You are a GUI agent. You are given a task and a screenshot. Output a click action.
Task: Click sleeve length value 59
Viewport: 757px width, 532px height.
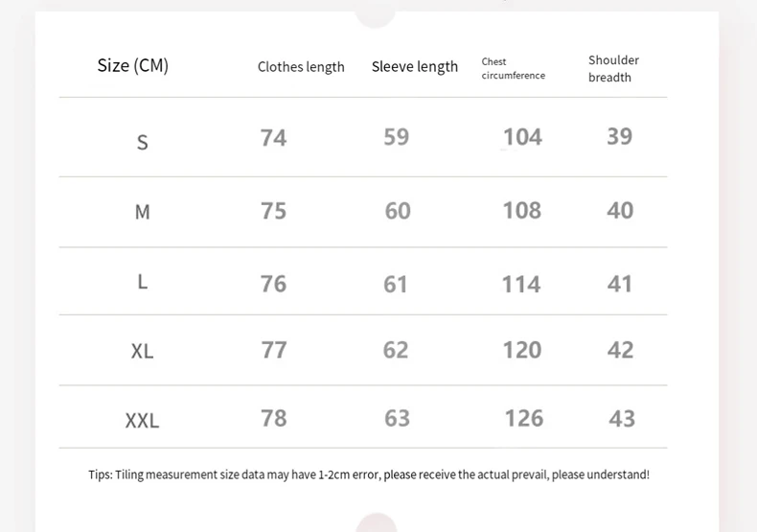click(397, 136)
